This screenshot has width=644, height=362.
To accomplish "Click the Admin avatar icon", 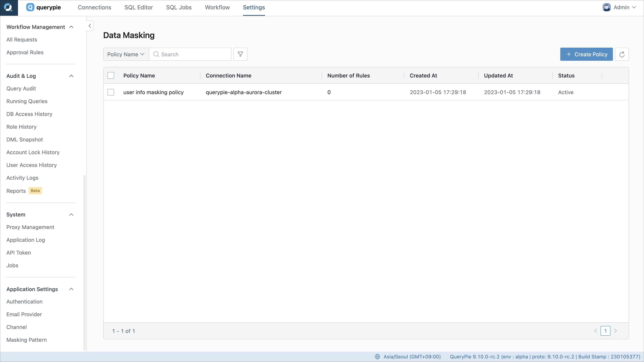I will (607, 7).
